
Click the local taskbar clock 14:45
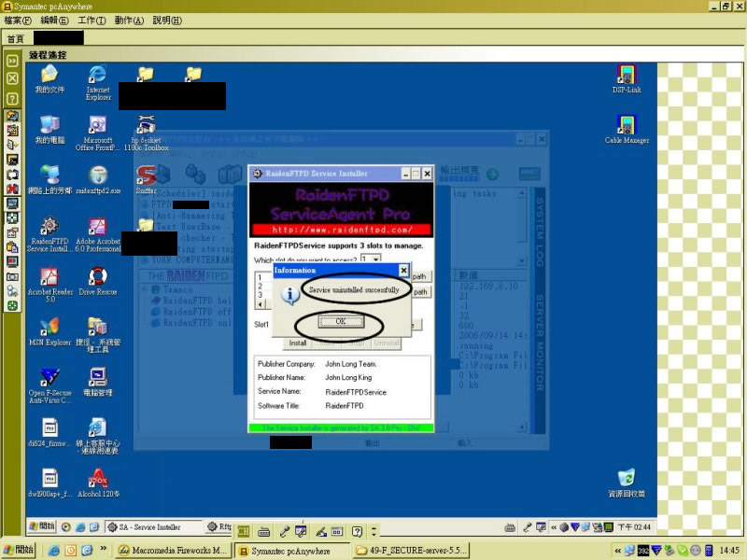pyautogui.click(x=729, y=551)
